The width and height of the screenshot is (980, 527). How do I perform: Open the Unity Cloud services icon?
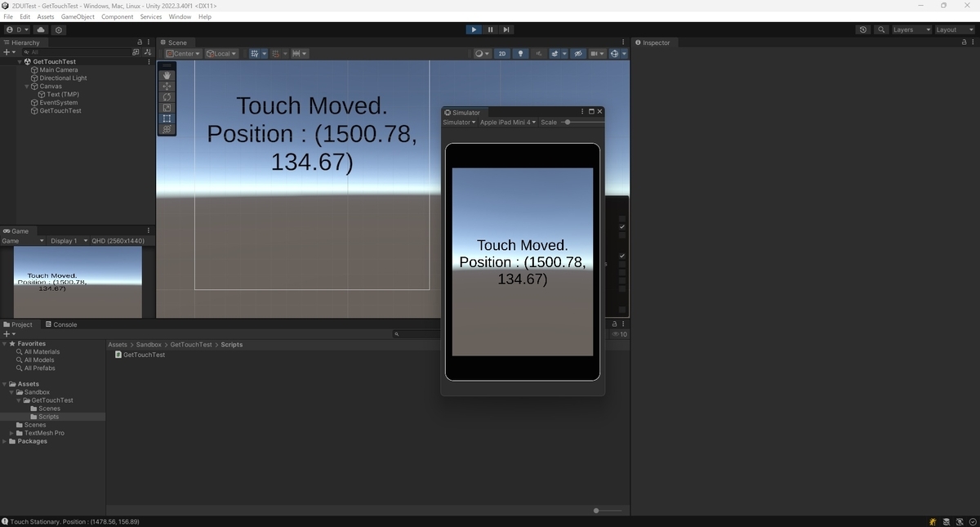coord(40,29)
